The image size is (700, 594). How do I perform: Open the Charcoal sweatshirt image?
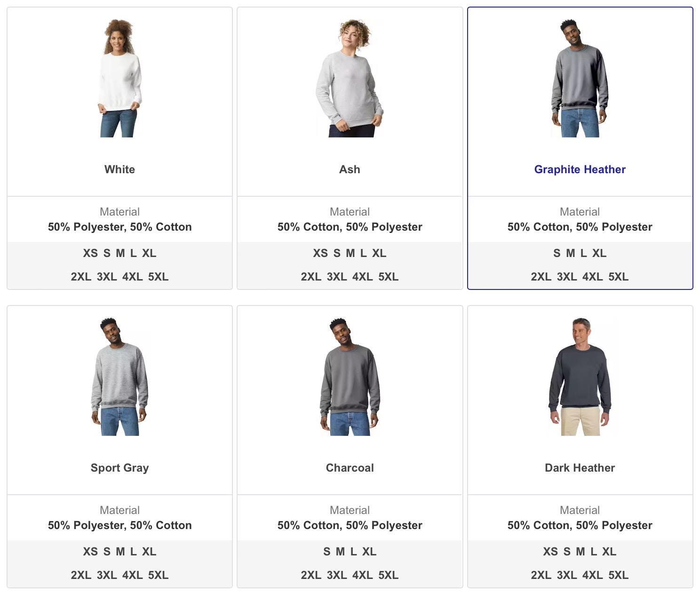pyautogui.click(x=350, y=377)
